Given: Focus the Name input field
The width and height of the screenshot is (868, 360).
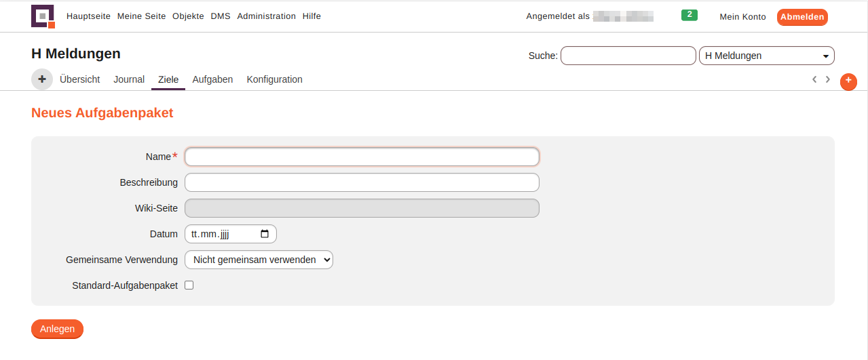Looking at the screenshot, I should pyautogui.click(x=362, y=157).
